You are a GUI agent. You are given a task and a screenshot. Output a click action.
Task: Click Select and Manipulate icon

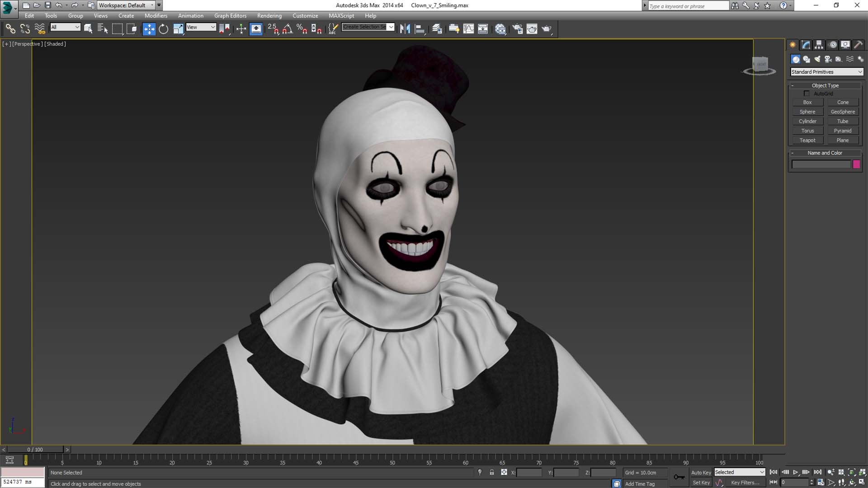click(x=241, y=29)
